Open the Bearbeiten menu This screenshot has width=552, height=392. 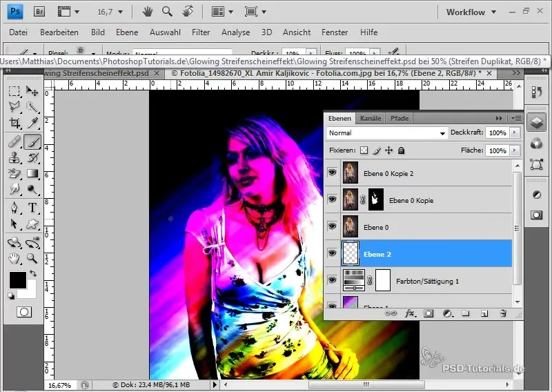(x=59, y=32)
